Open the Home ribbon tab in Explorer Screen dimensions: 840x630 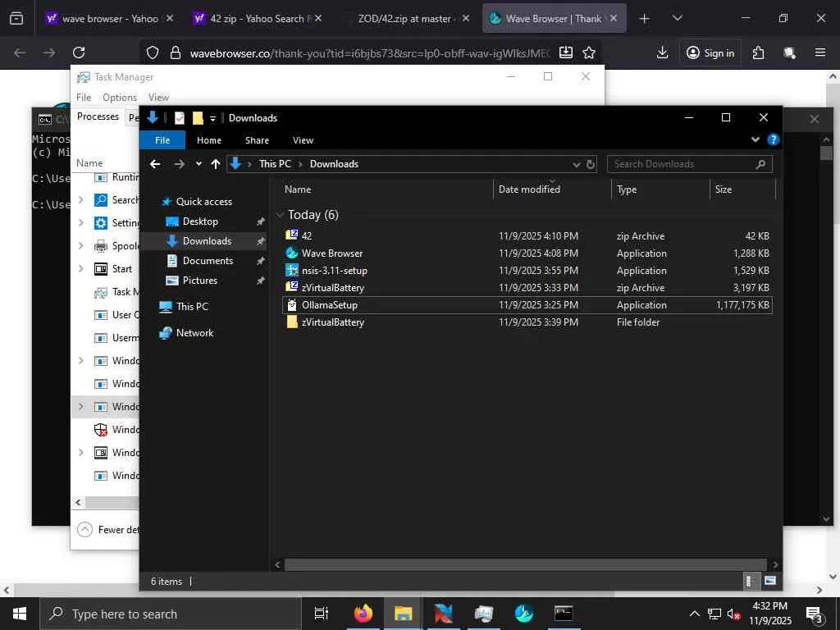(x=209, y=140)
